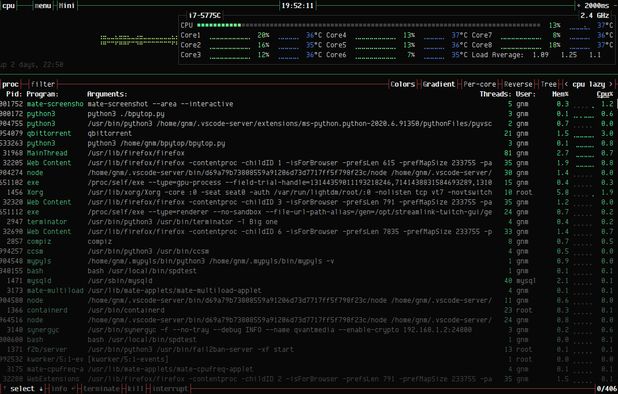
Task: Select the mate-screenshot process row
Action: coord(307,104)
